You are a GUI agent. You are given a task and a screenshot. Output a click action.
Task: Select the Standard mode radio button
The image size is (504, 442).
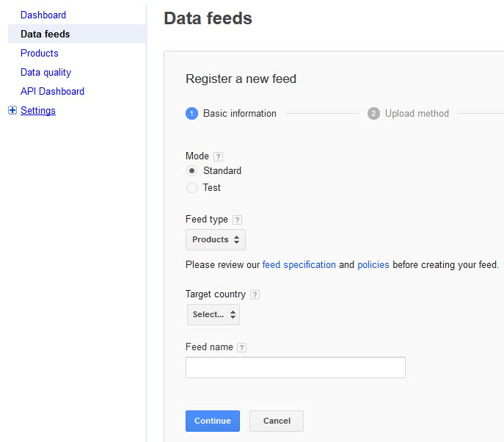click(192, 171)
